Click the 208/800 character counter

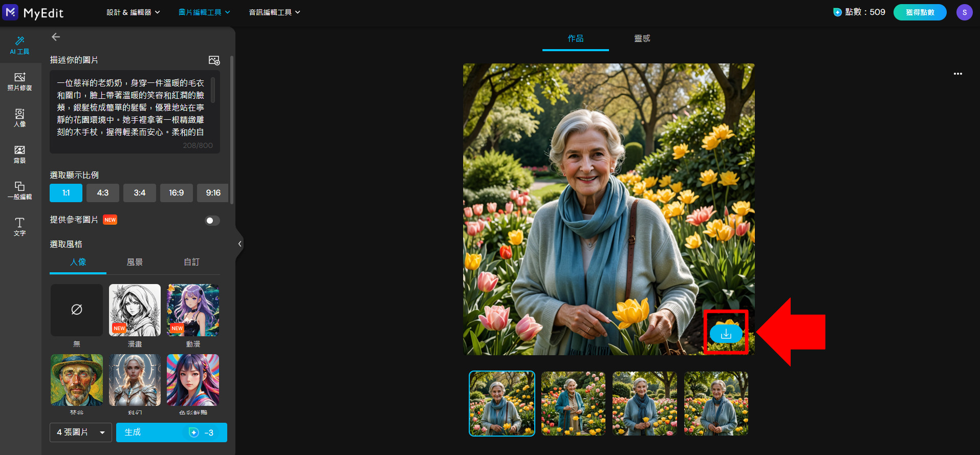tap(198, 145)
